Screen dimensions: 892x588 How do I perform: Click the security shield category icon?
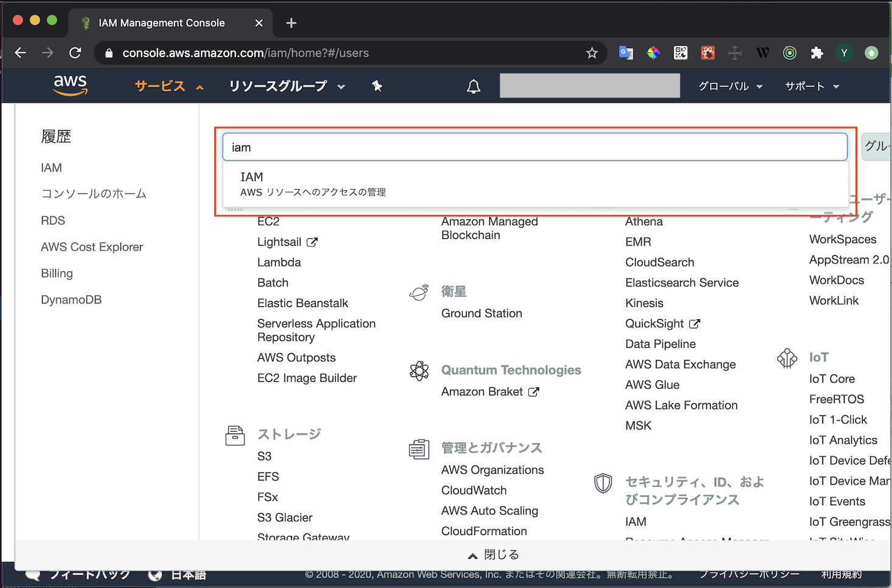click(x=603, y=483)
